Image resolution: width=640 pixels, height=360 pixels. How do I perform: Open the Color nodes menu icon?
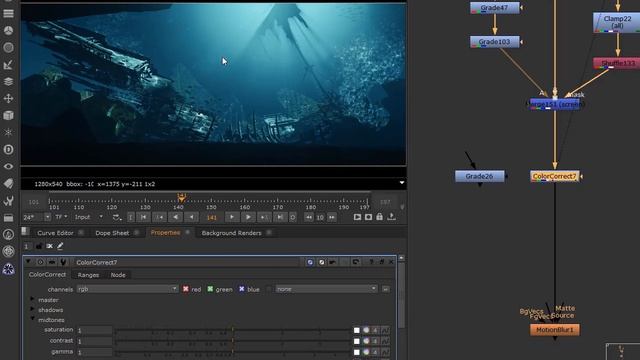coord(8,31)
